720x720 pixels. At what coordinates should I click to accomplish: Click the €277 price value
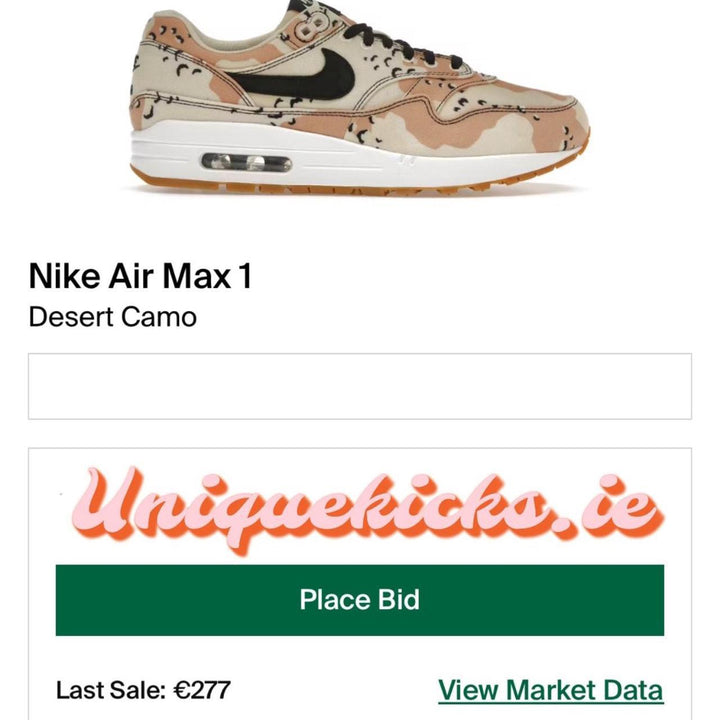(x=202, y=690)
